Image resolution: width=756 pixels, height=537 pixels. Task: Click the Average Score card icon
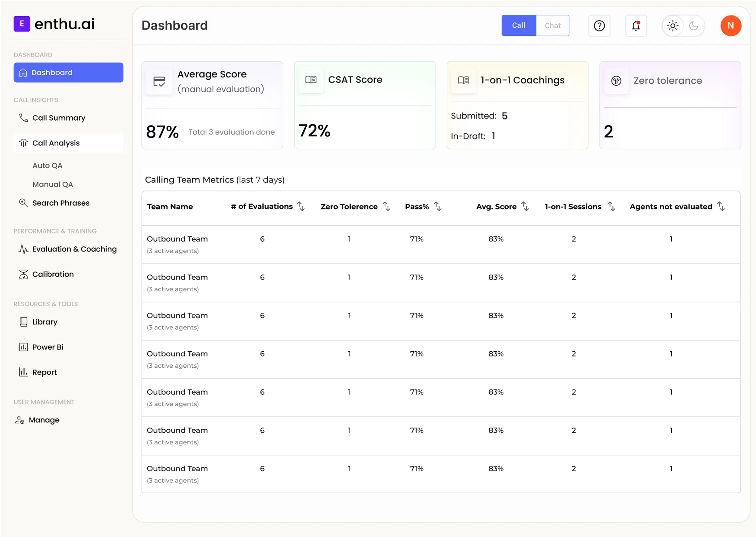[x=159, y=82]
